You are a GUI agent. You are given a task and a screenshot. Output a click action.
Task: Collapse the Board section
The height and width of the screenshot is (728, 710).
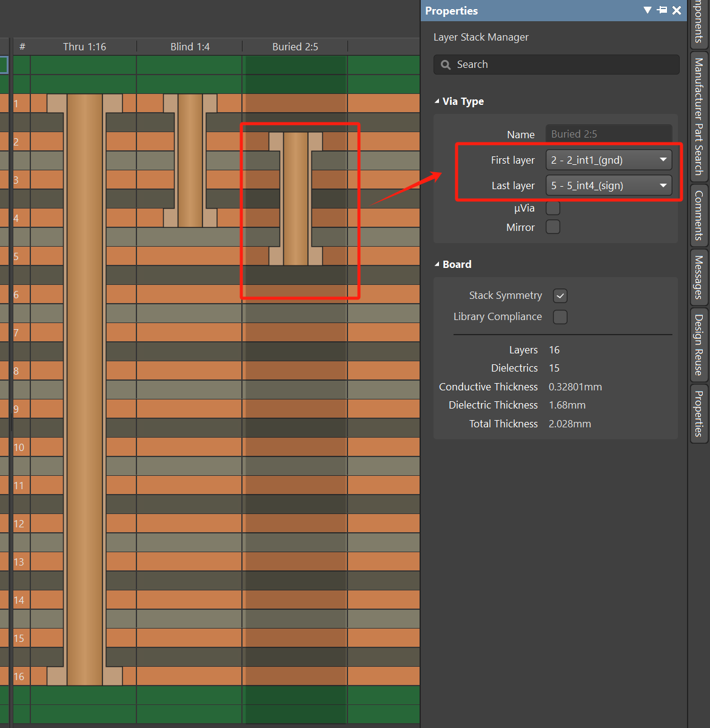(x=437, y=264)
